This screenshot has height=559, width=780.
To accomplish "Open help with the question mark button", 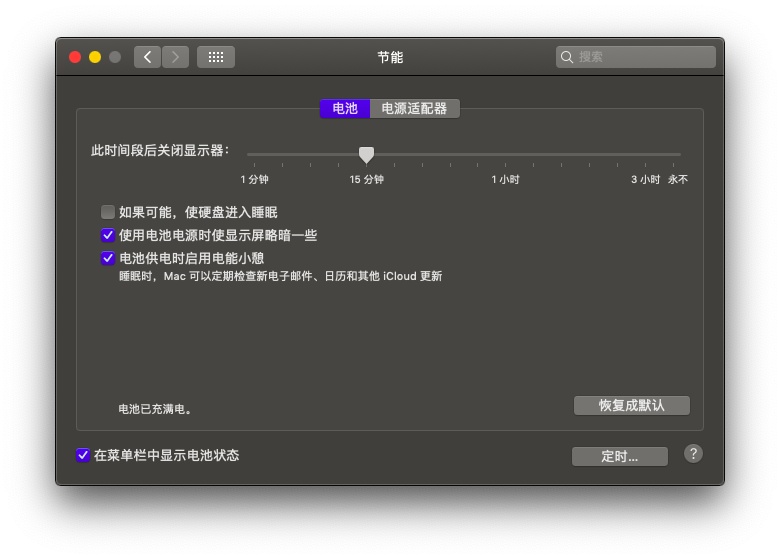I will click(x=693, y=454).
